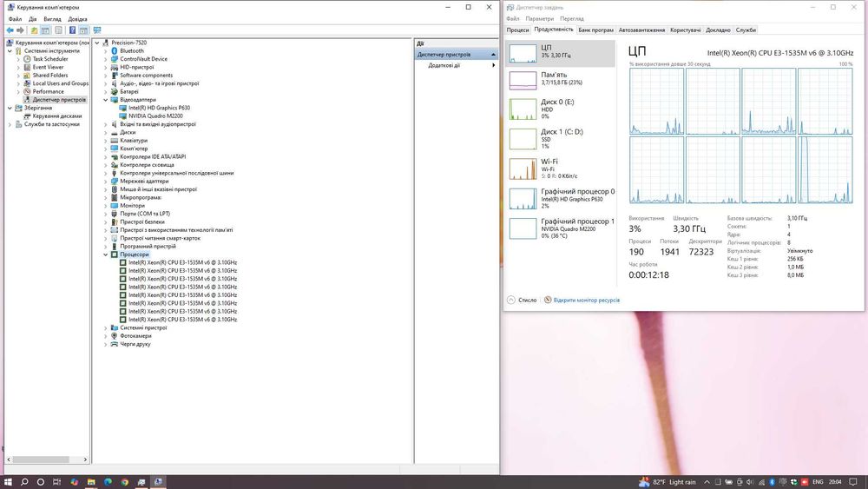The height and width of the screenshot is (489, 868).
Task: Open the Довідка menu in Computer Management
Action: (77, 19)
